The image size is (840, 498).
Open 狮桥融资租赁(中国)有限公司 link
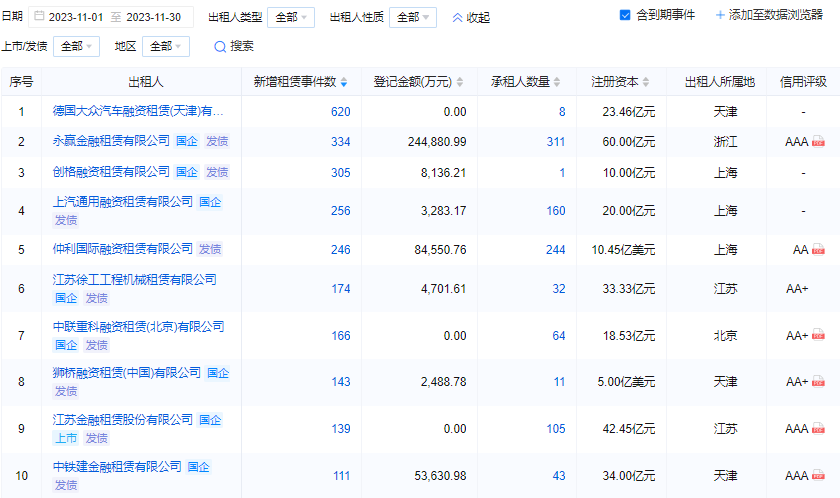tap(126, 373)
